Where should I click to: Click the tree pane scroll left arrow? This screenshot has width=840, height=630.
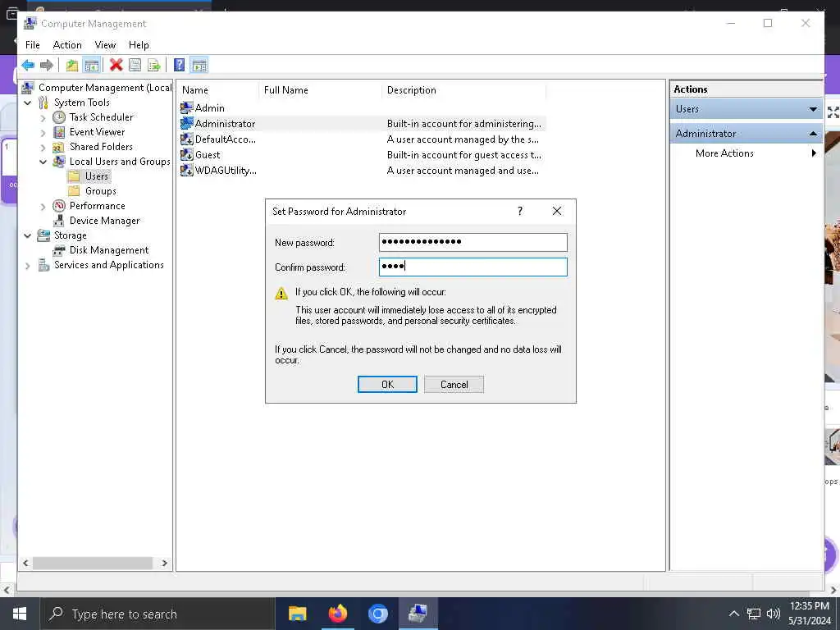tap(25, 563)
